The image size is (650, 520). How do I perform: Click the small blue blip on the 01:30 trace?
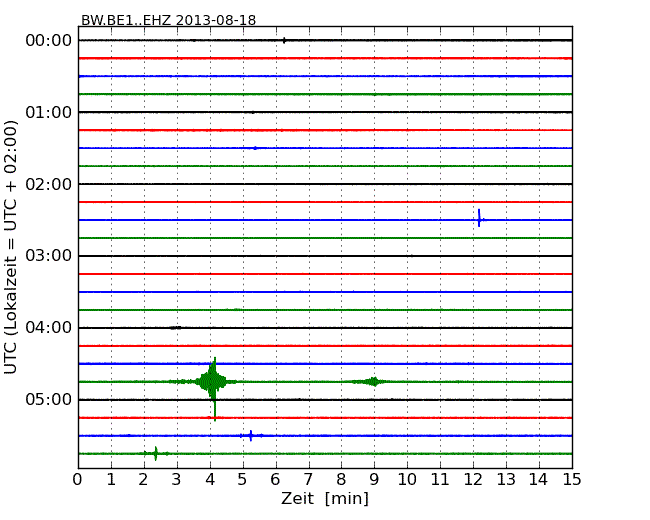[x=255, y=148]
